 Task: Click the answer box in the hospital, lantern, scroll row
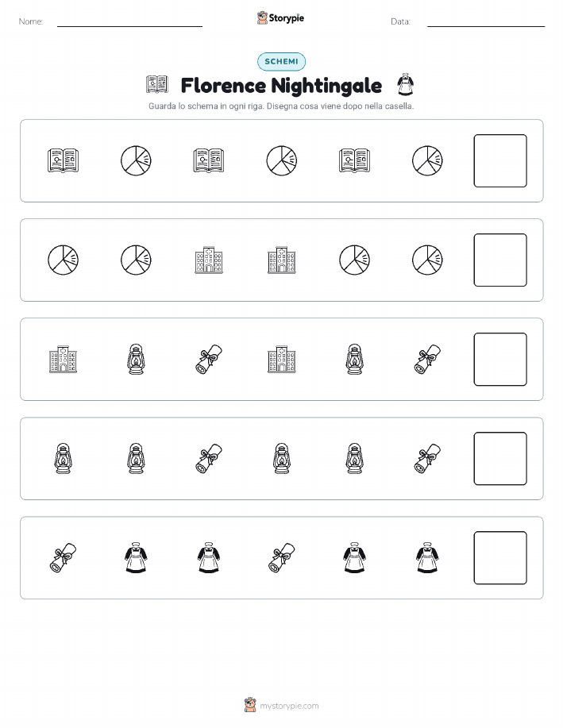coord(499,360)
